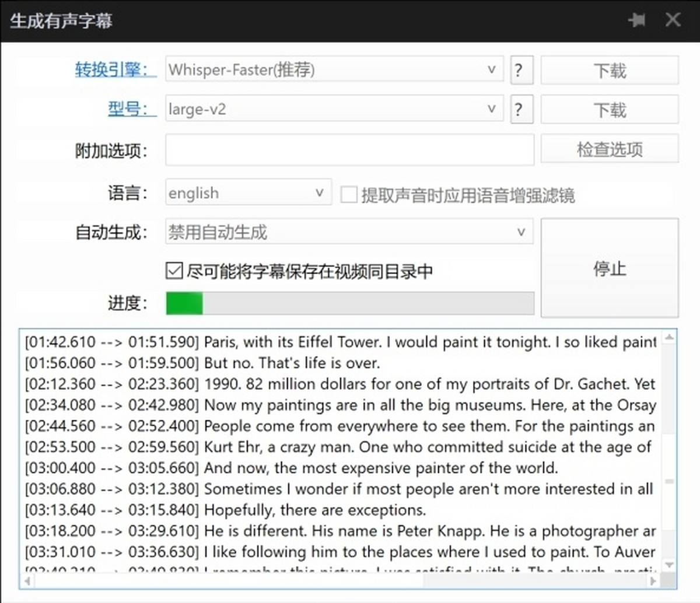The image size is (700, 603).
Task: Close the 生成有声字幕 dialog
Action: click(x=673, y=20)
